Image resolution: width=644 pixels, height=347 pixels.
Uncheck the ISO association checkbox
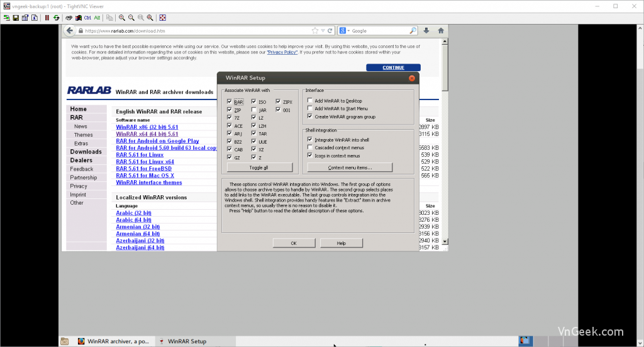254,101
